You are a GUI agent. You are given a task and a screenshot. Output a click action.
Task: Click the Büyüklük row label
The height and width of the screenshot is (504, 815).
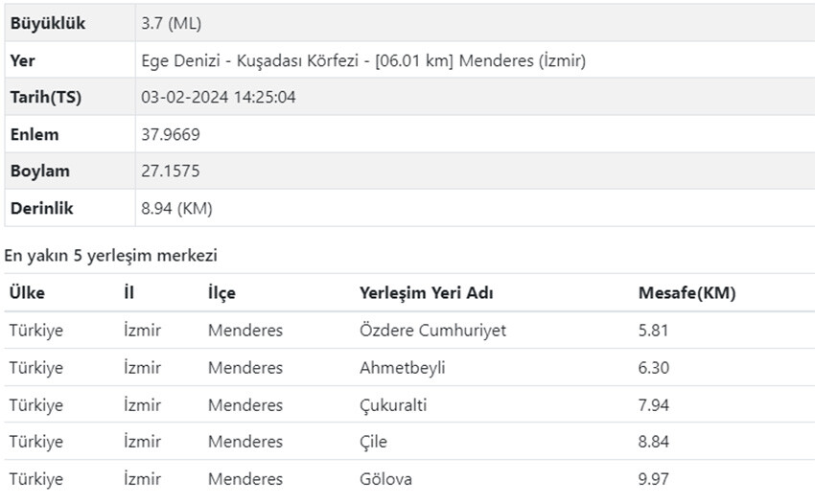pos(48,24)
